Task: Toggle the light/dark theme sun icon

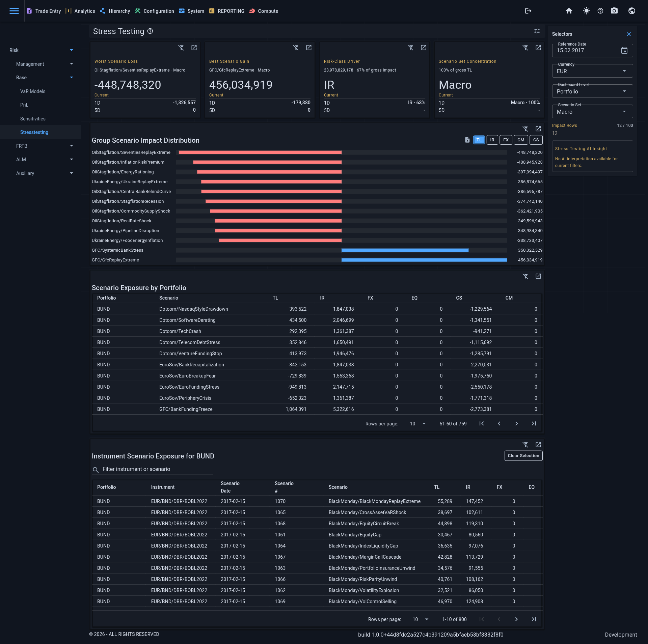Action: pyautogui.click(x=587, y=11)
